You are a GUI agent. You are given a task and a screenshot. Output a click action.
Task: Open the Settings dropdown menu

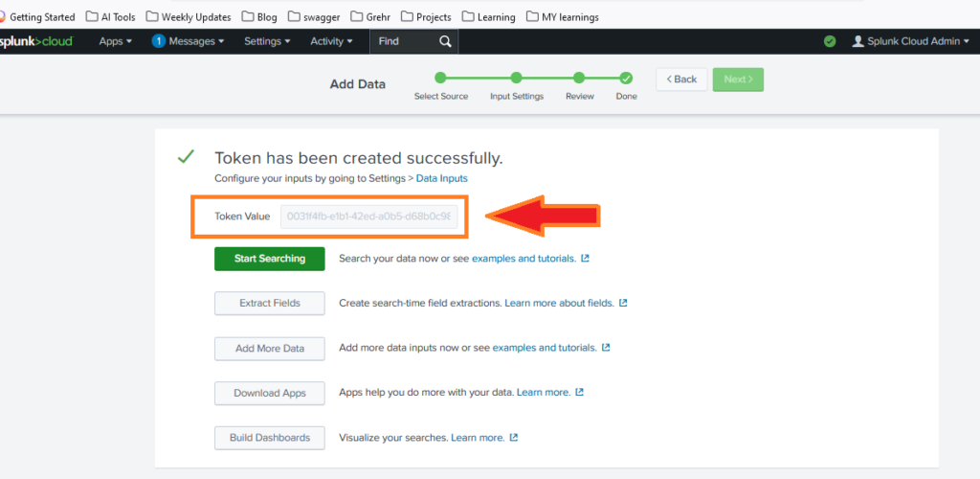267,41
